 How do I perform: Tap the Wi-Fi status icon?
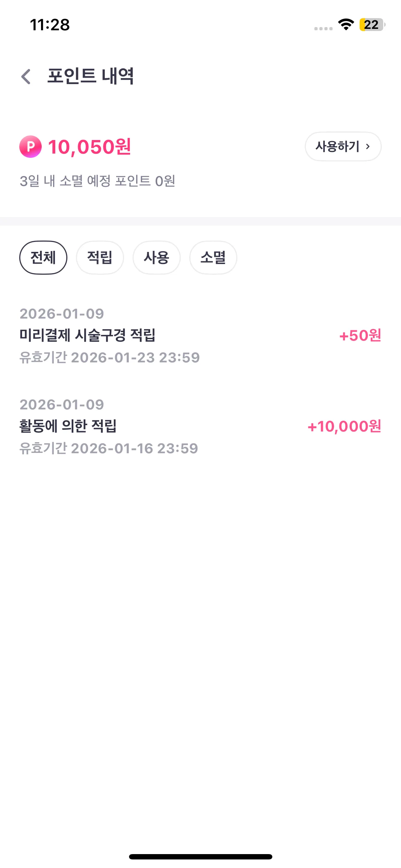pyautogui.click(x=346, y=25)
